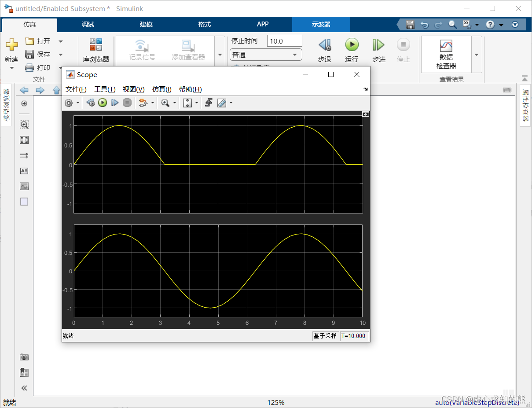Click Scope measurements ruler icon

(222, 103)
